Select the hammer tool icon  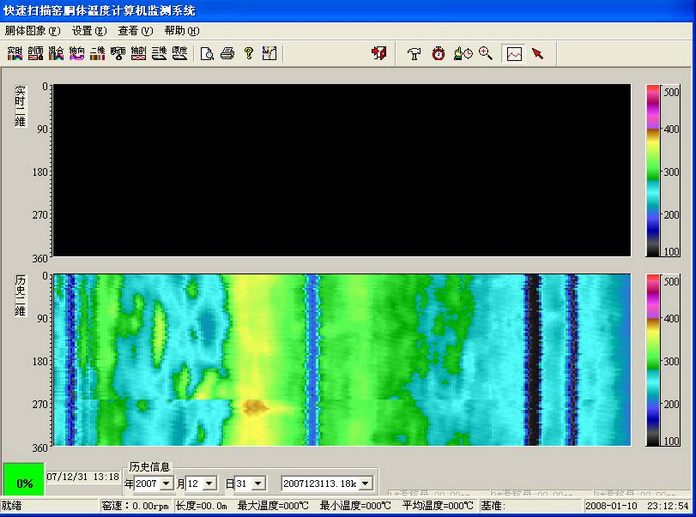(416, 53)
